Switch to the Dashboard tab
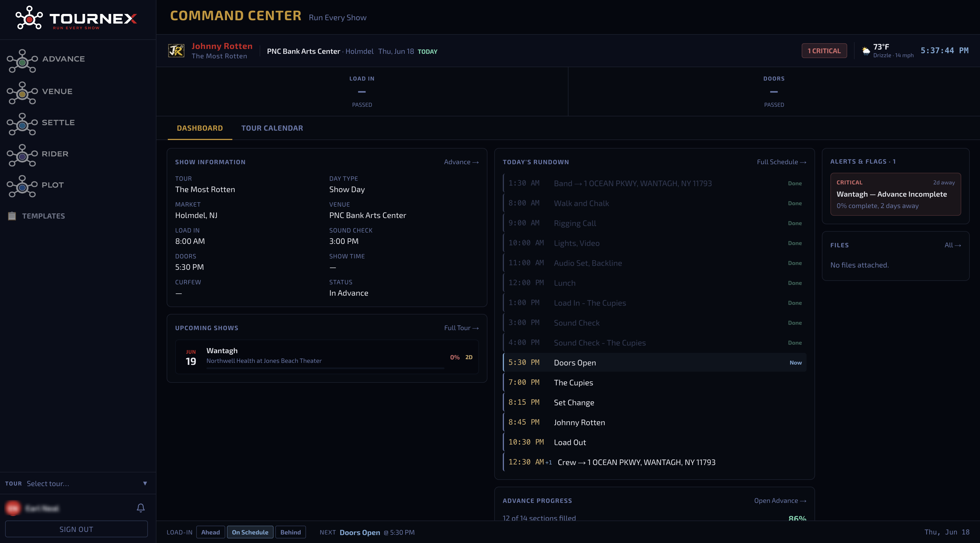This screenshot has width=980, height=543. pyautogui.click(x=200, y=128)
